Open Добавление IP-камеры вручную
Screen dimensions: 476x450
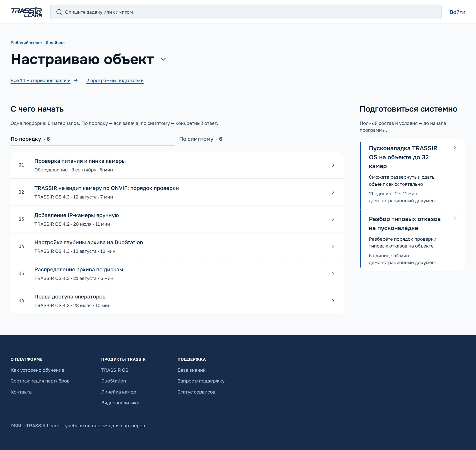coord(177,219)
